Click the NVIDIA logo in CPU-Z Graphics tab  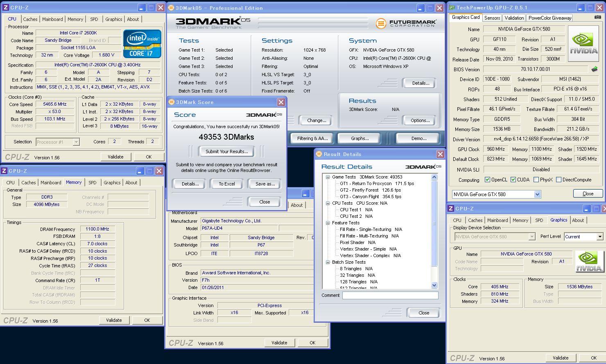(x=590, y=262)
